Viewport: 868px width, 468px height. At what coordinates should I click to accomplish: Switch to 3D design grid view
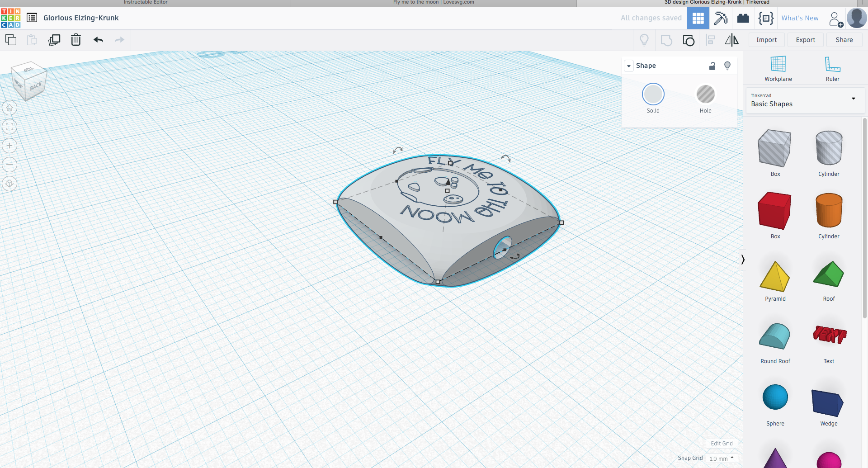[x=698, y=18]
